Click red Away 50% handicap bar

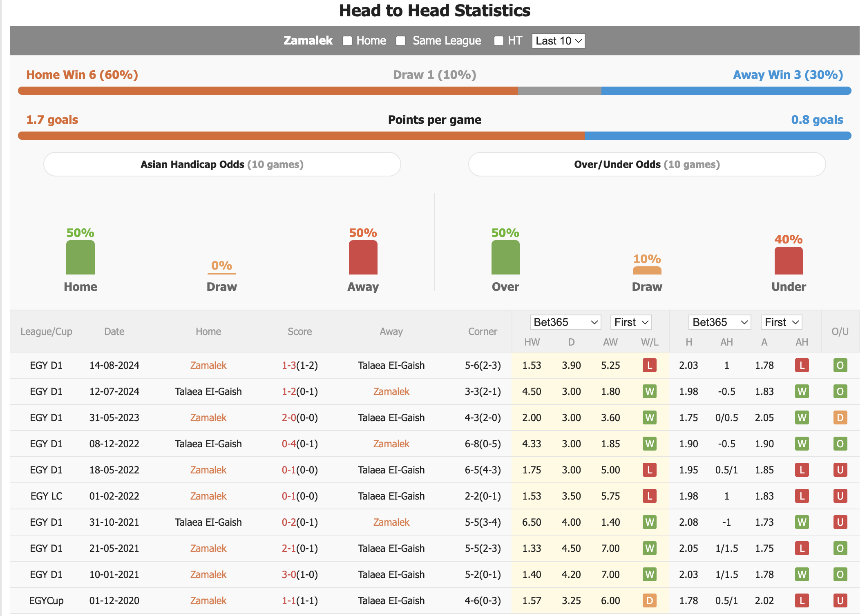pos(363,257)
